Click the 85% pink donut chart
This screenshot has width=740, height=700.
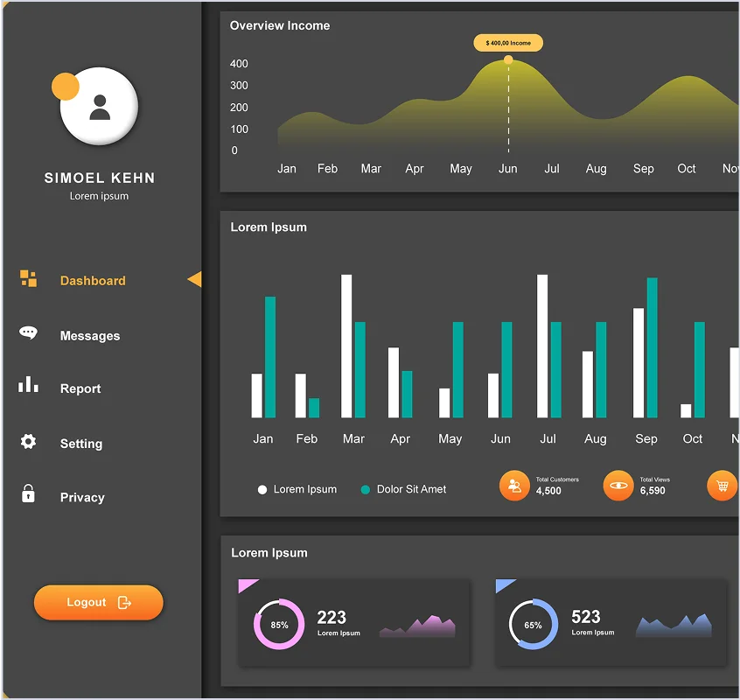[x=279, y=624]
